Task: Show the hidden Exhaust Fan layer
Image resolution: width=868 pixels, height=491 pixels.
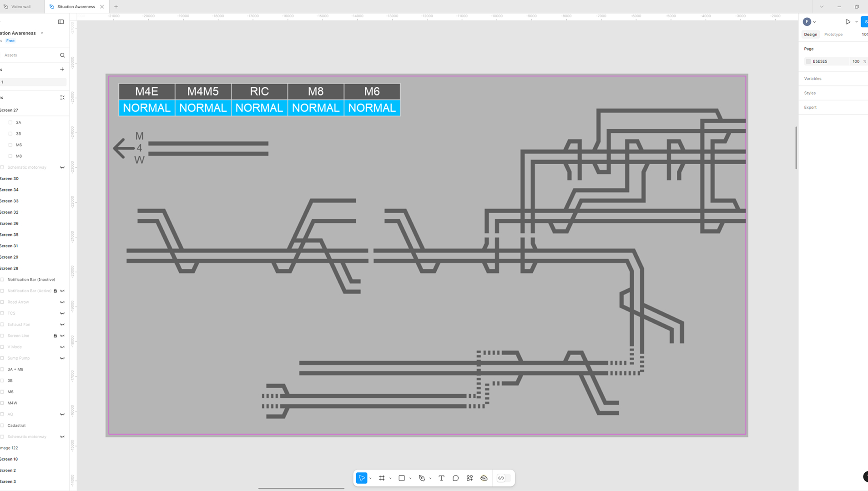Action: (x=62, y=325)
